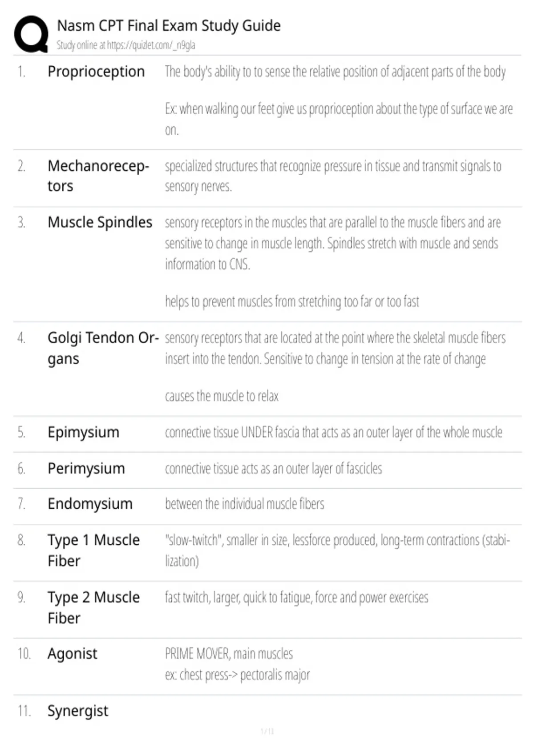Select the Endomysium term
The height and width of the screenshot is (756, 534).
90,504
